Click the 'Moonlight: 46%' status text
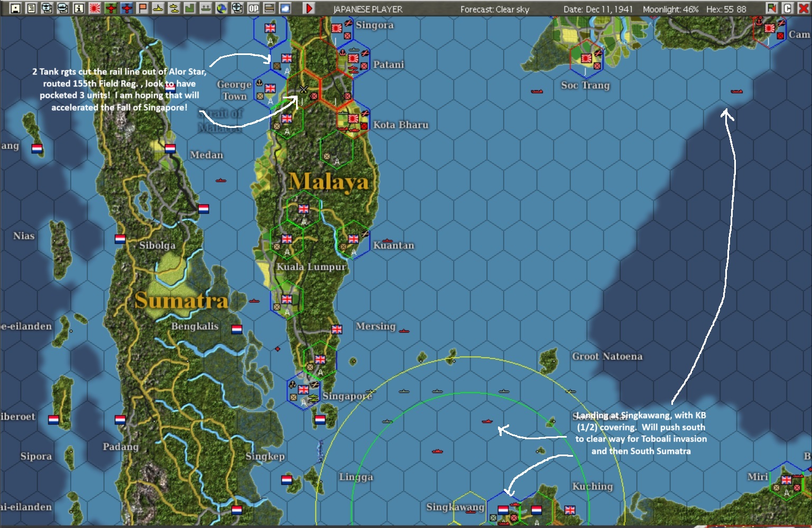This screenshot has width=812, height=528. (x=670, y=9)
